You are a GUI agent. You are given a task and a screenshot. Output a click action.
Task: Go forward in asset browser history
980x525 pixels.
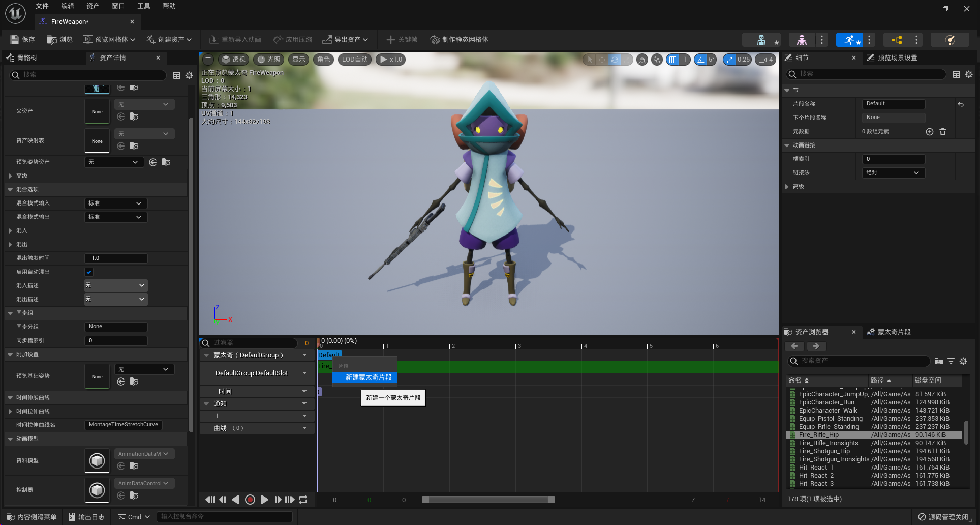click(x=816, y=346)
